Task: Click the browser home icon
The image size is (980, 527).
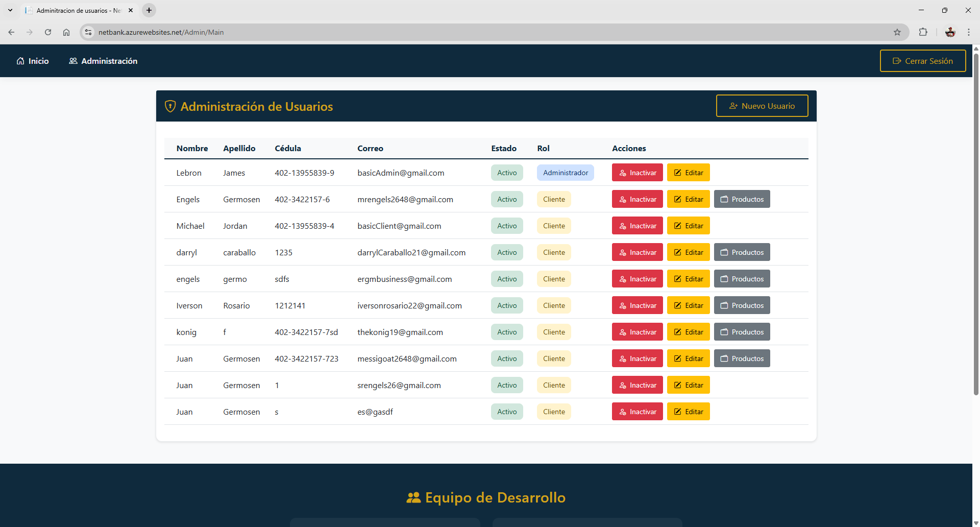Action: 66,32
